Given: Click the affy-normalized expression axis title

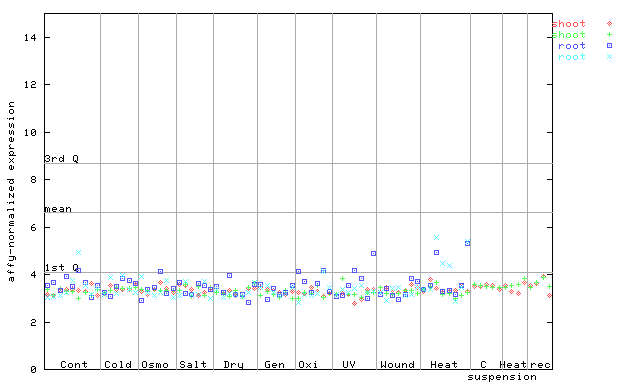Looking at the screenshot, I should click(x=11, y=191).
